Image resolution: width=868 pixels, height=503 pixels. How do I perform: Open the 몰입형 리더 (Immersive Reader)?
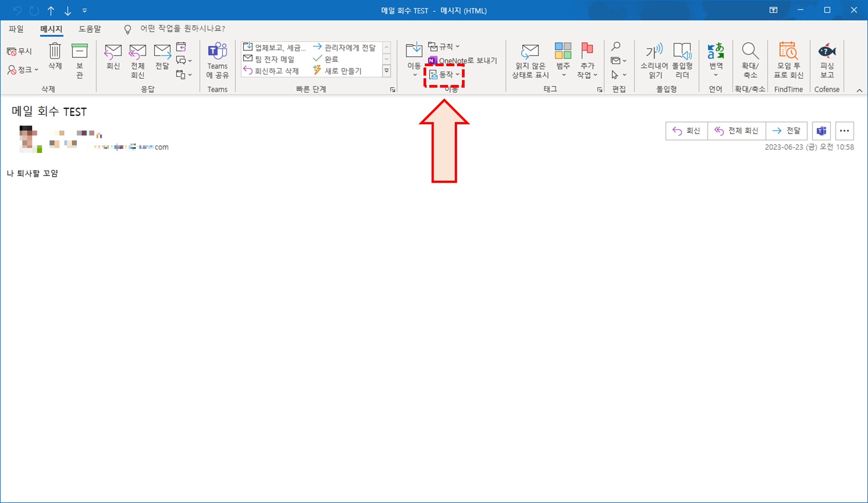coord(682,60)
